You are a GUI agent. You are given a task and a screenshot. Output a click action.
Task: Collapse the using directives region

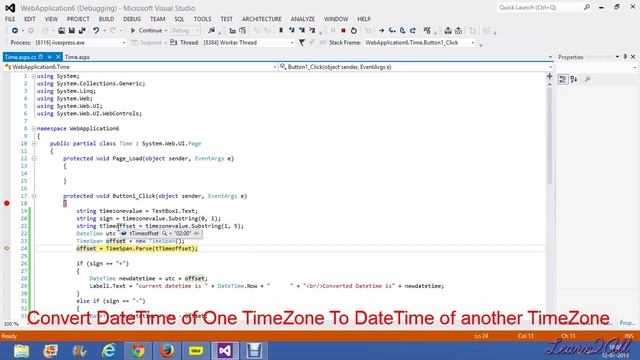coord(34,76)
